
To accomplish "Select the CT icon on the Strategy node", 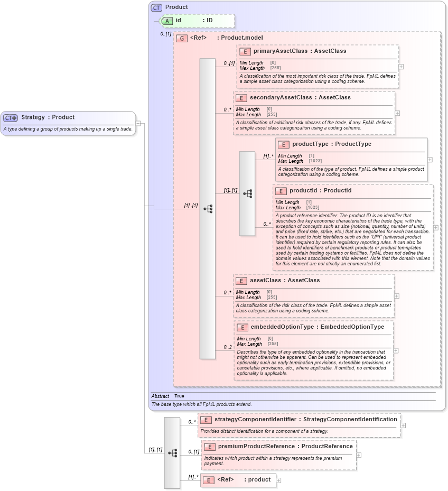I will click(10, 117).
